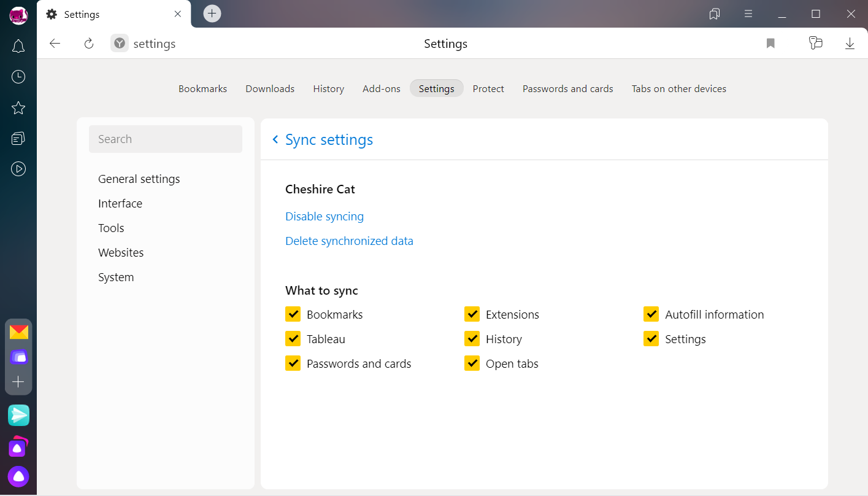
Task: Open General settings section
Action: (139, 179)
